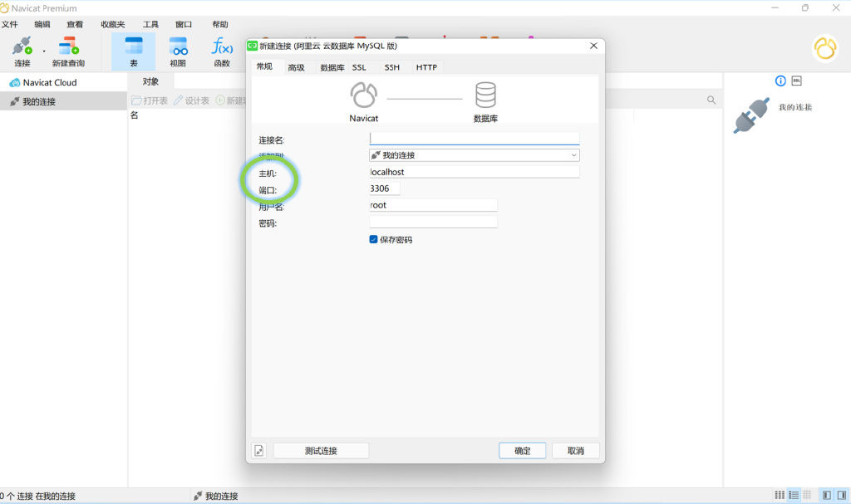851x504 pixels.
Task: Open the 我的连接 add-to dropdown
Action: (475, 155)
